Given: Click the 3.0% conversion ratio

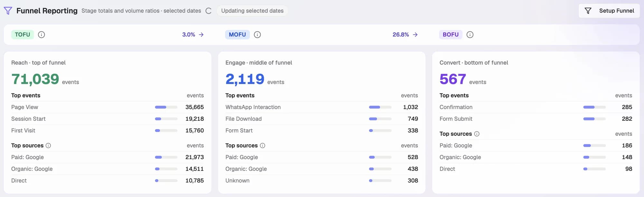Looking at the screenshot, I should pos(189,34).
